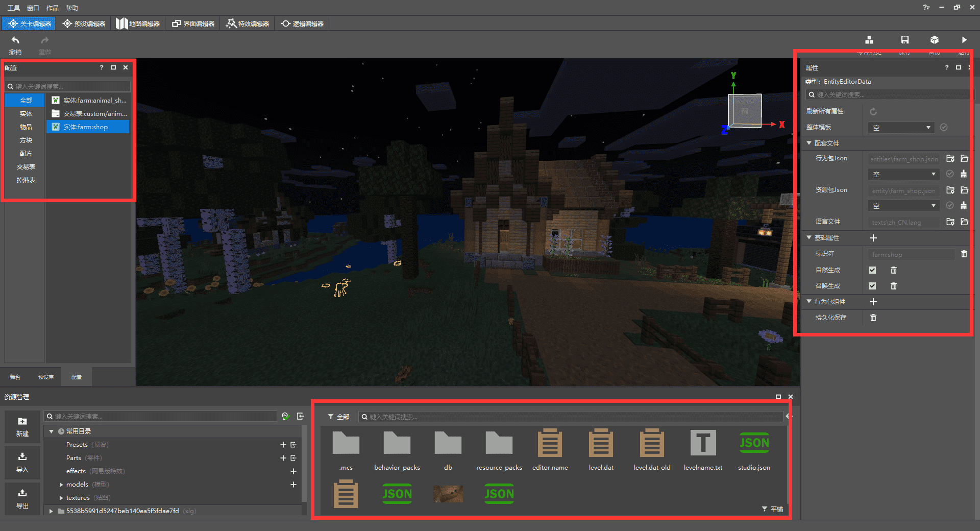The image size is (980, 531).
Task: Collapse the 行为包组件 section
Action: click(809, 301)
